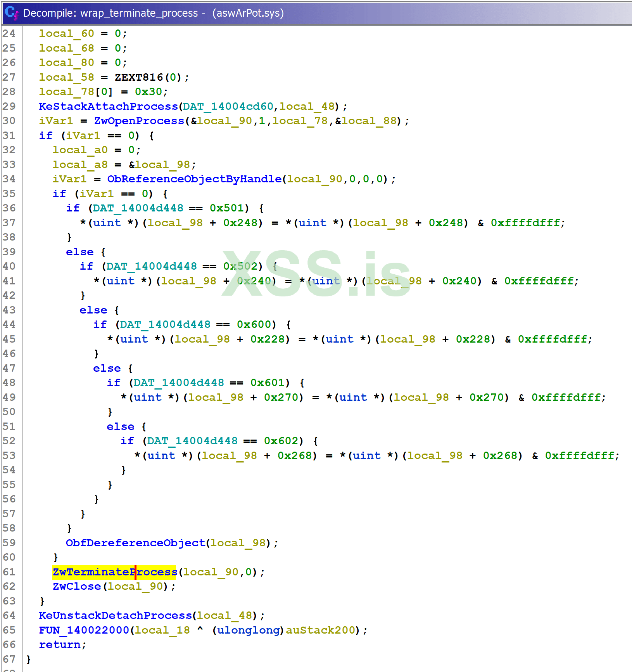Click the wrap_terminate_process title text
The image size is (632, 672).
pos(139,13)
